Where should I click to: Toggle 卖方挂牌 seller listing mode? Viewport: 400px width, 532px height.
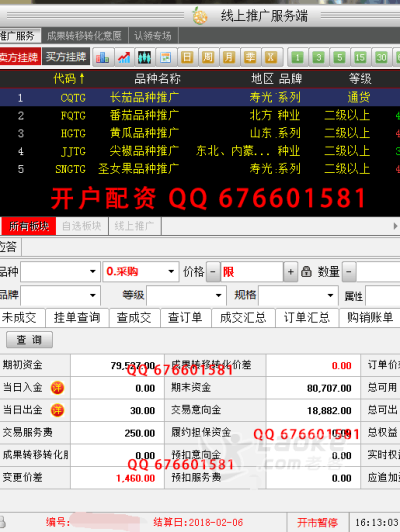(x=20, y=57)
